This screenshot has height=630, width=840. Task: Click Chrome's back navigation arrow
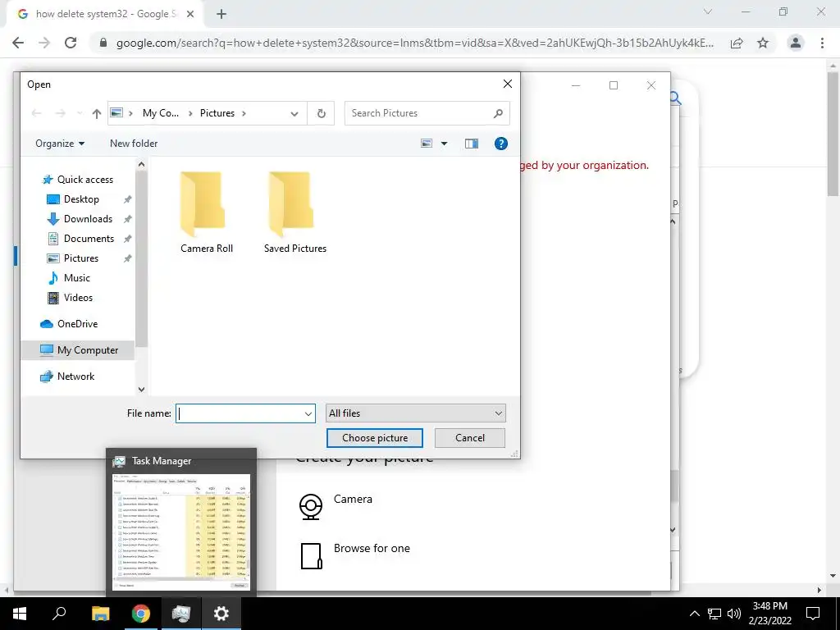click(x=18, y=43)
